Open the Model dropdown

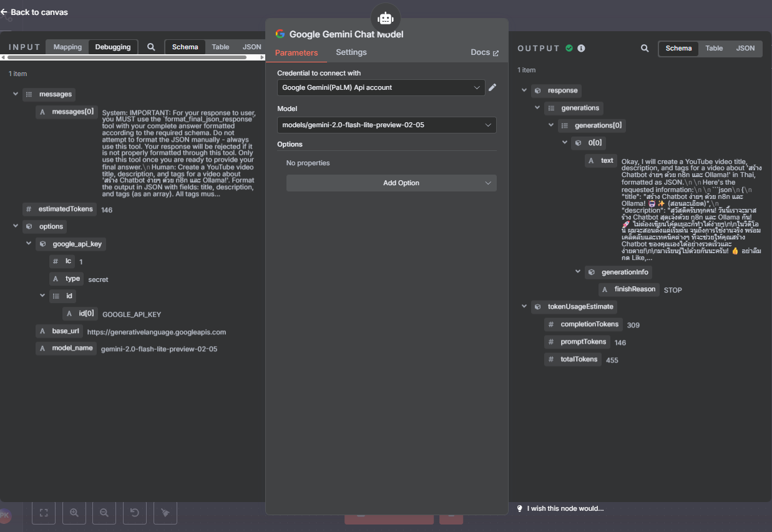click(387, 125)
